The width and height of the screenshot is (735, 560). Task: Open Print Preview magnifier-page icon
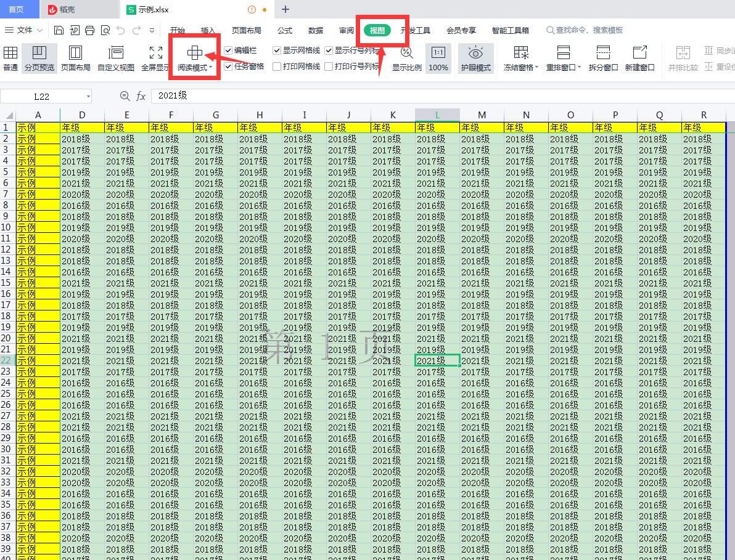[x=105, y=30]
